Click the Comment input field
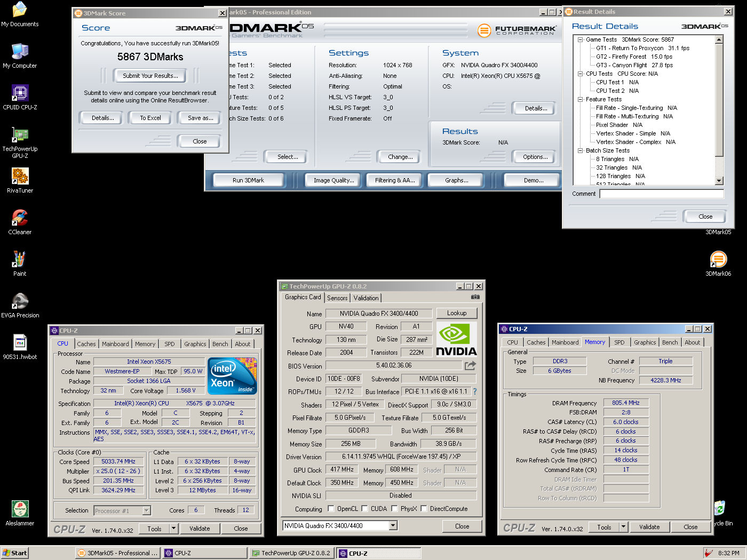 (662, 194)
